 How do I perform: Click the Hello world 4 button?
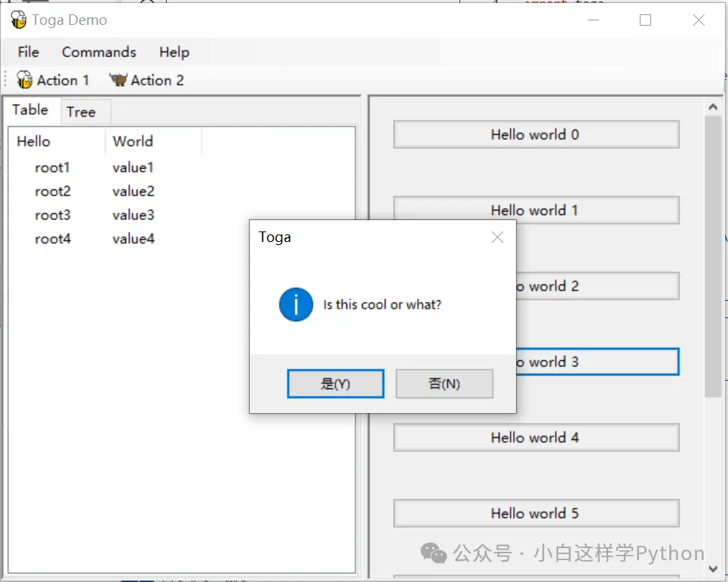pos(536,438)
